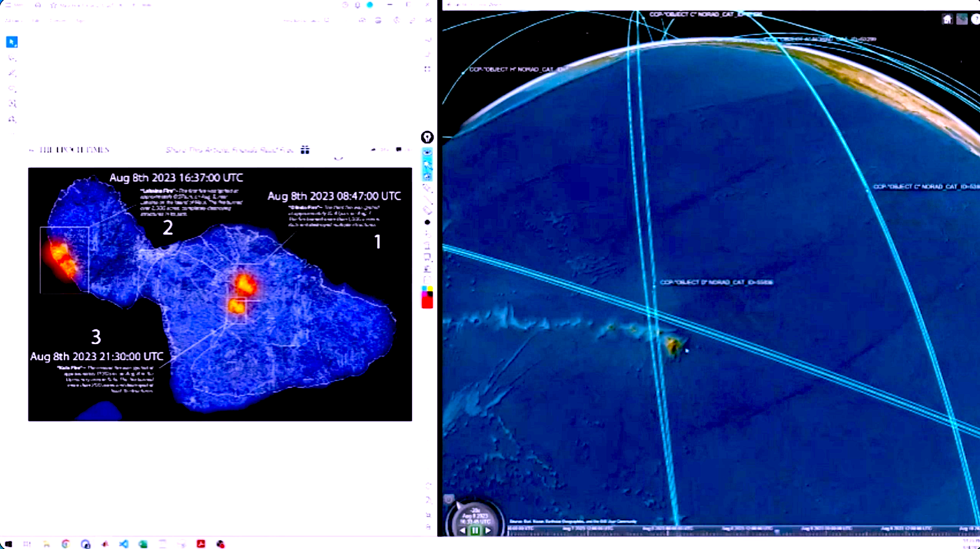Open the All tools menu
Viewport: 980px width, 549px height.
14,20
